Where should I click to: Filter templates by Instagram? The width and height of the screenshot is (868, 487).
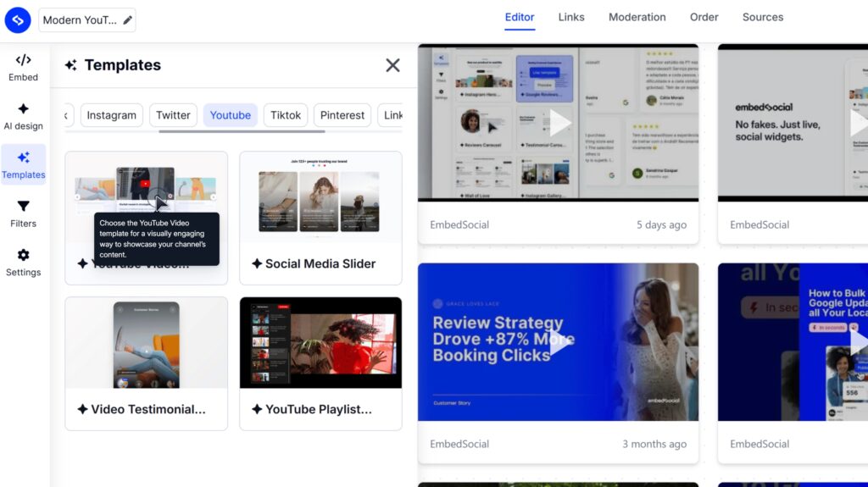[111, 115]
